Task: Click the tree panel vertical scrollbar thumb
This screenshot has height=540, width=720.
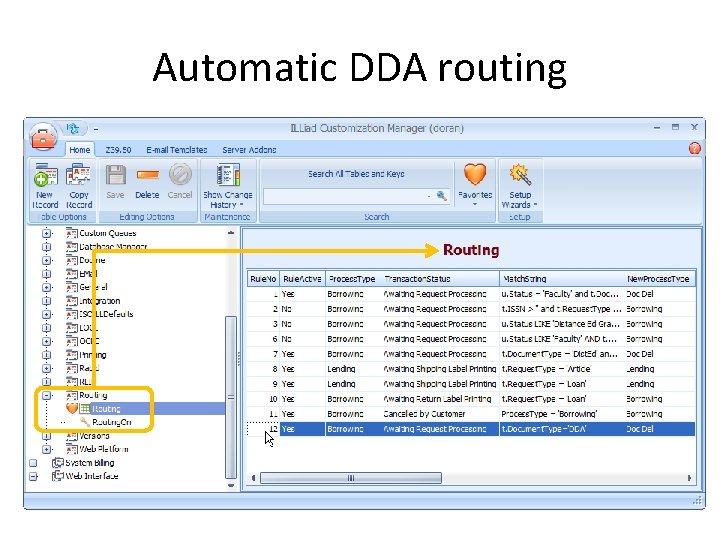Action: tap(231, 397)
